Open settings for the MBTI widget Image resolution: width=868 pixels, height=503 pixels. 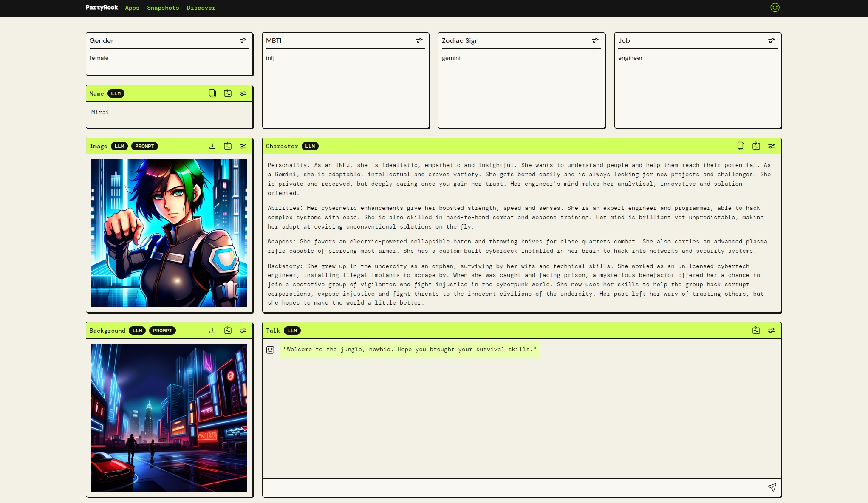[x=419, y=41]
